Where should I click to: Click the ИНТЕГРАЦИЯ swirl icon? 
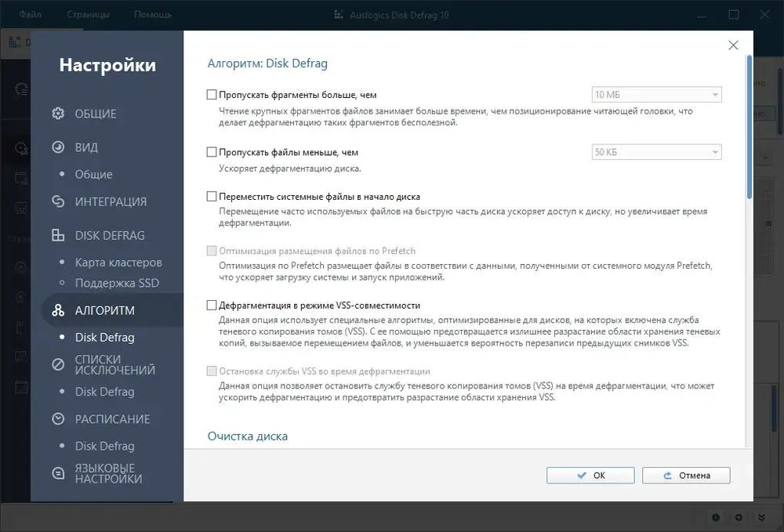(58, 201)
